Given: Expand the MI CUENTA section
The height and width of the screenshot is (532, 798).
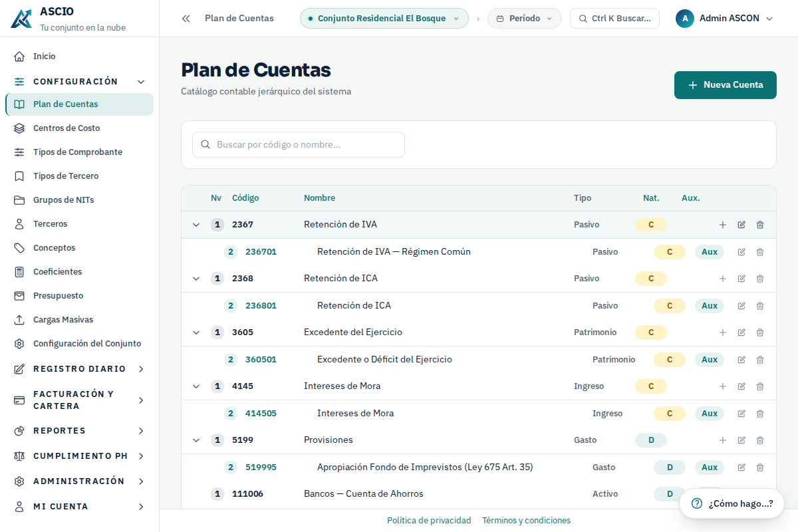Looking at the screenshot, I should coord(80,507).
